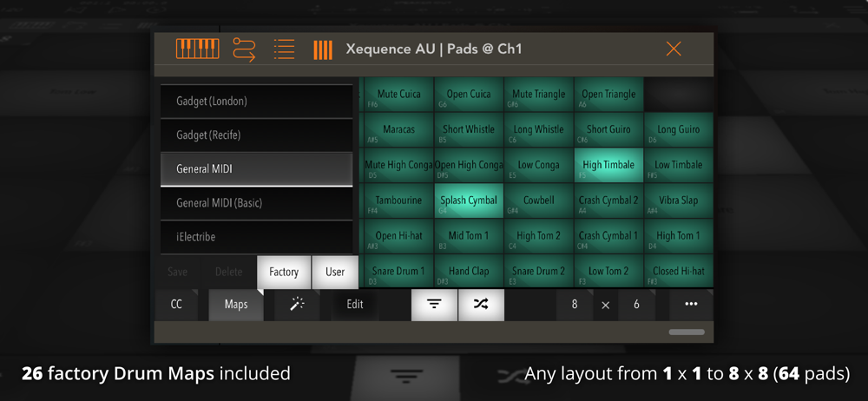
Task: Tap the Low Conga pad
Action: point(539,165)
